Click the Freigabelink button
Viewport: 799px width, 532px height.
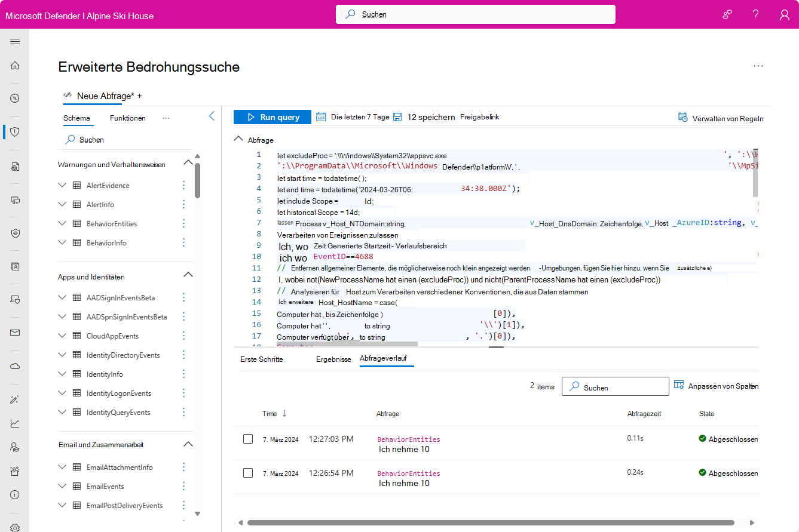480,117
